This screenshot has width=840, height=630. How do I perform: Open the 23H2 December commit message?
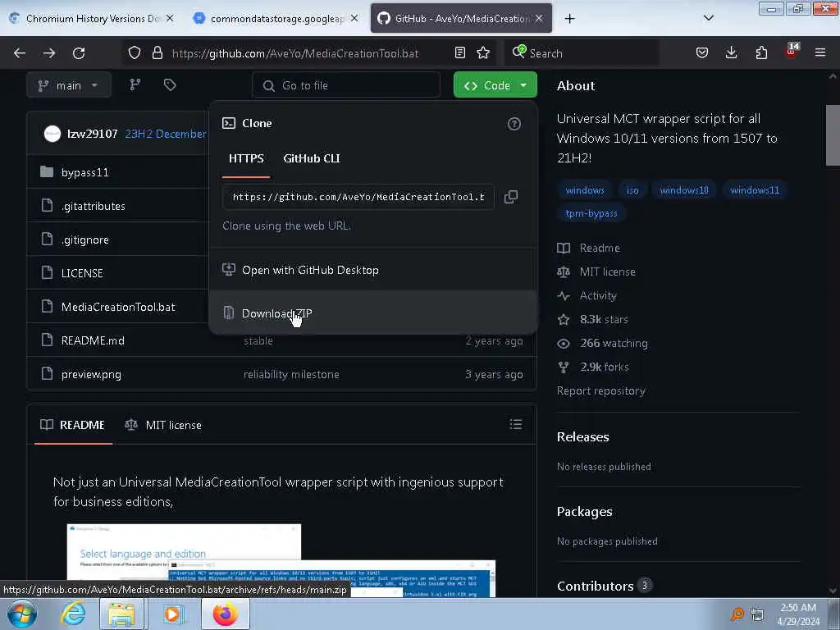pyautogui.click(x=166, y=134)
